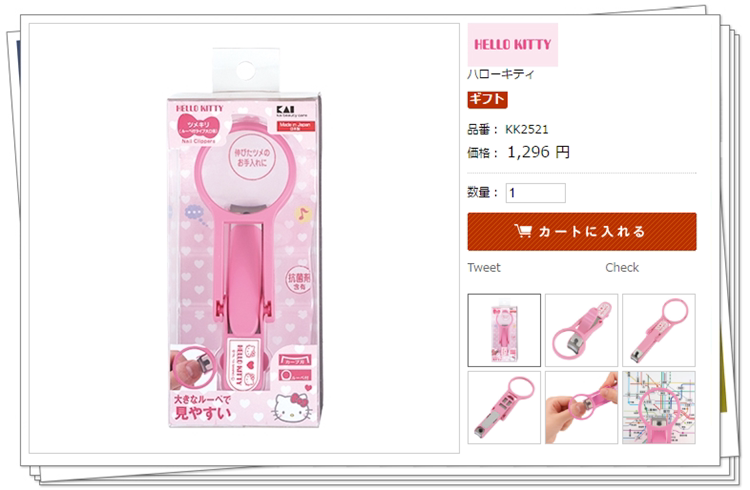Click the 抗菌剤 circular badge on the package
Screen dimensions: 750x490
[299, 281]
